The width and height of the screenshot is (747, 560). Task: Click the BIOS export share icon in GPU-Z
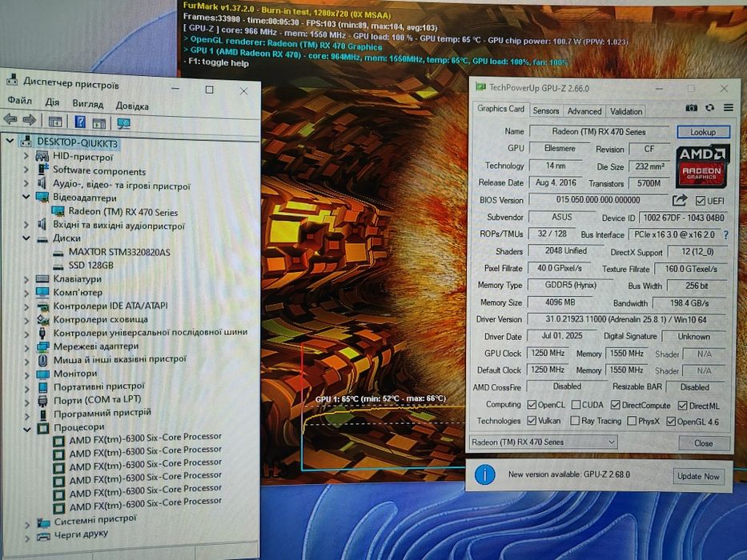[x=680, y=200]
